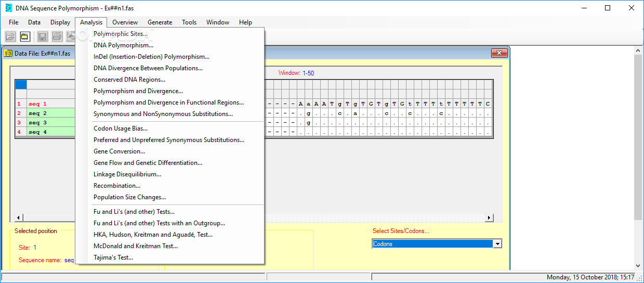Click the printer toolbar icon
This screenshot has width=644, height=283.
tap(57, 36)
